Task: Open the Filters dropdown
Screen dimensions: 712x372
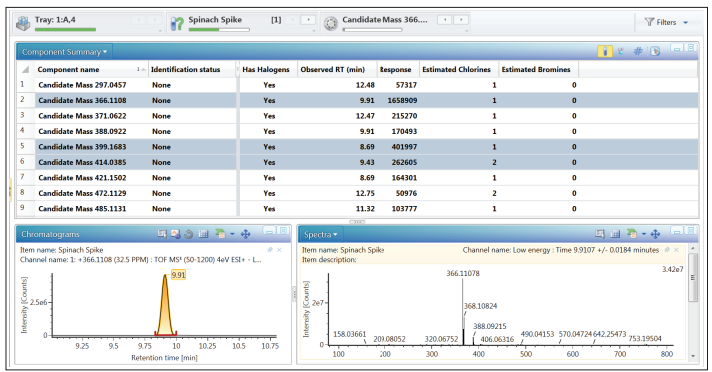Action: coord(666,22)
